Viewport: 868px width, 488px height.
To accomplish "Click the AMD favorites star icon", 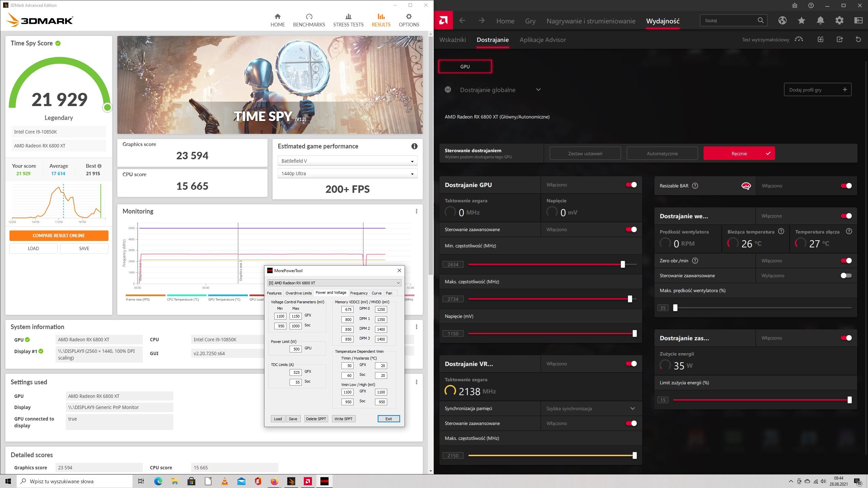I will click(801, 21).
